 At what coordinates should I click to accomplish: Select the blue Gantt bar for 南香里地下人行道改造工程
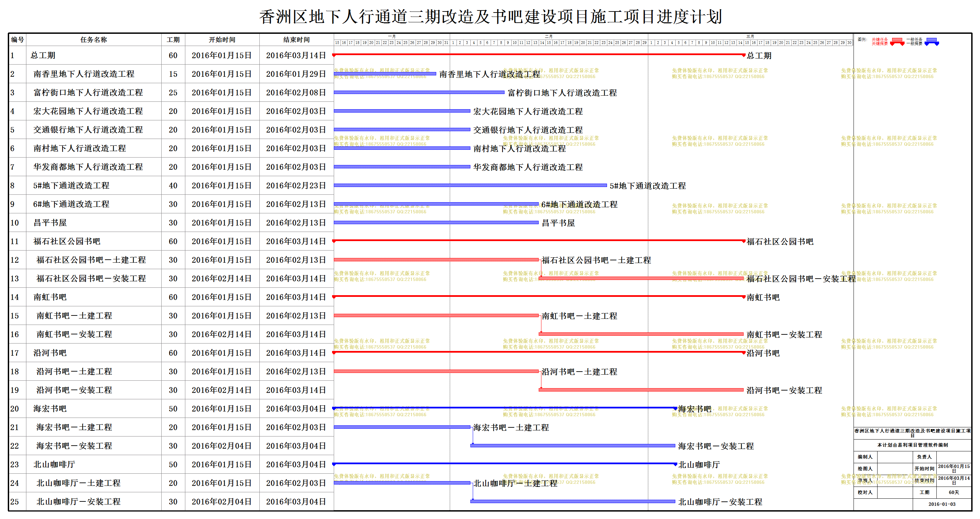pyautogui.click(x=385, y=74)
